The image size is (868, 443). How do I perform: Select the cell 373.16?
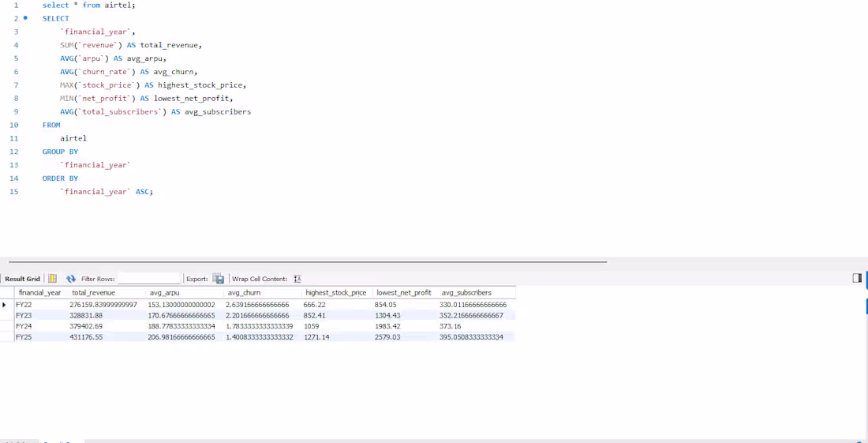(x=477, y=326)
